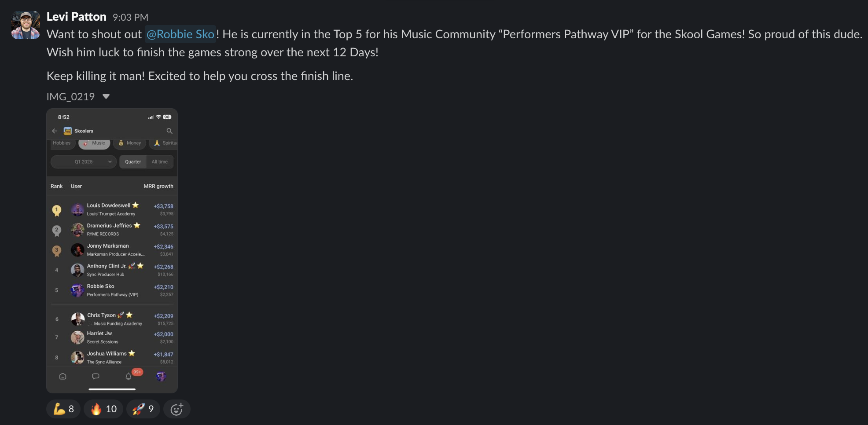Click the Skoolers community logo
868x425 pixels.
tap(67, 131)
